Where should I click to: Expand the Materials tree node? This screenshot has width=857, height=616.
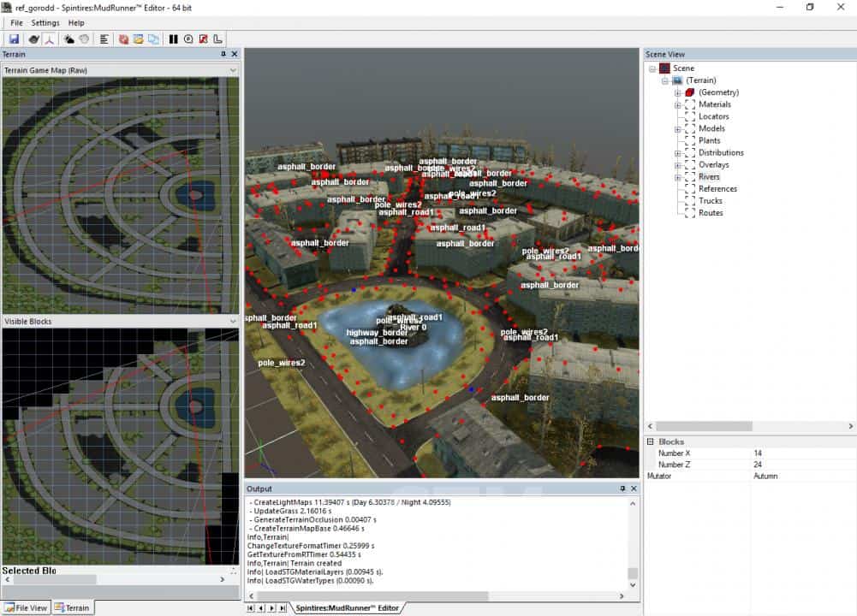(x=677, y=104)
